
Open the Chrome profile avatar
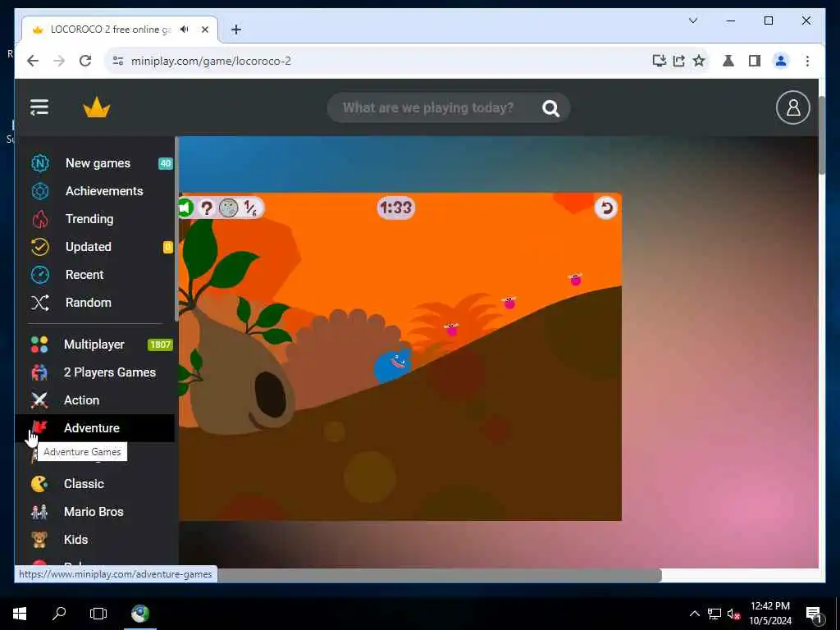click(781, 61)
